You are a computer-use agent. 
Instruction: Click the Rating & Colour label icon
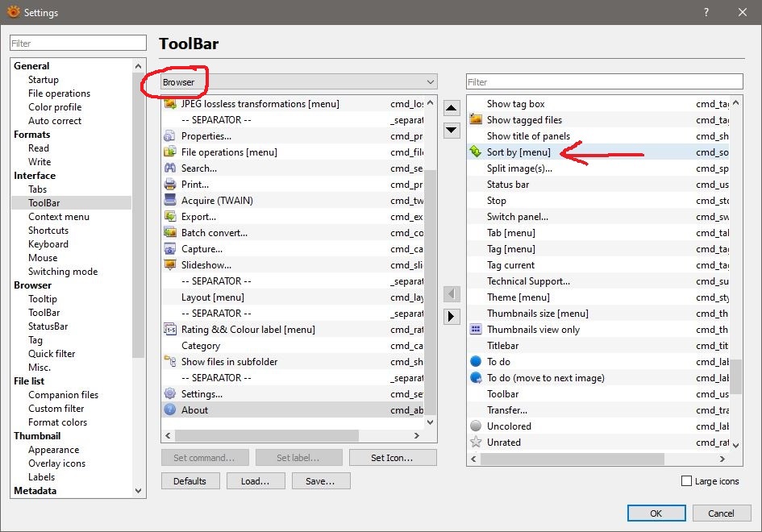click(169, 330)
